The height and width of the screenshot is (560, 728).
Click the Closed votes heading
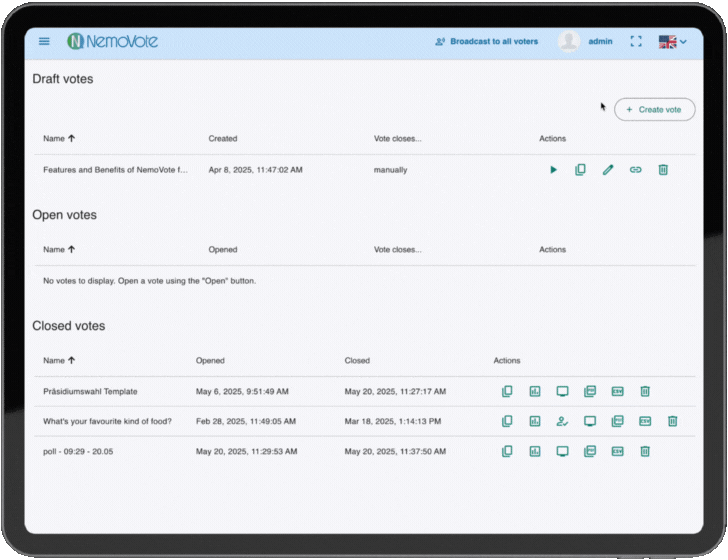69,326
